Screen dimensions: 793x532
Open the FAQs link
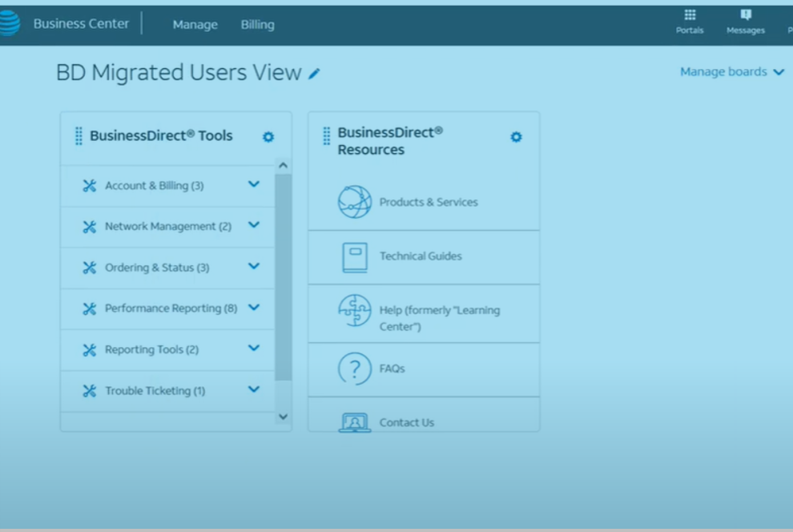392,368
